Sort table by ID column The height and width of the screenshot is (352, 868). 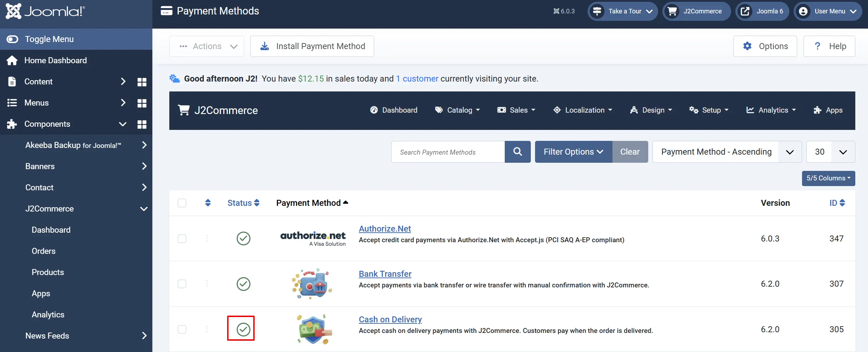coord(837,203)
